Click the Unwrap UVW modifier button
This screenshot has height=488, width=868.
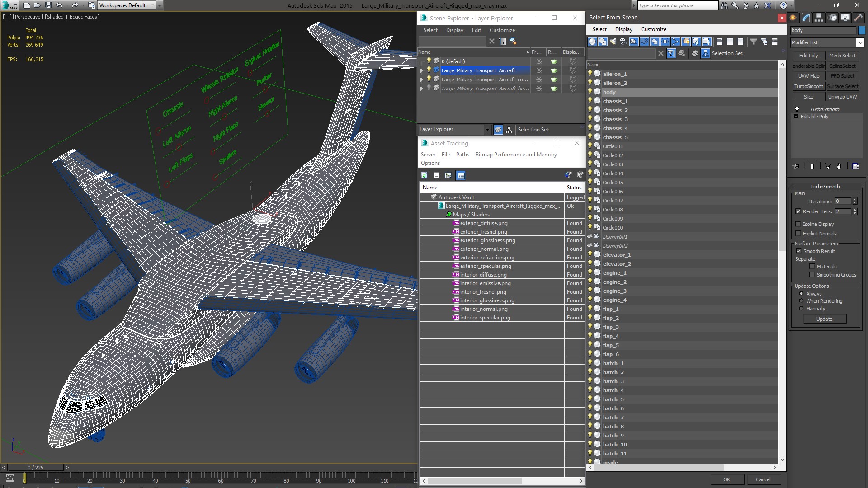pos(842,97)
